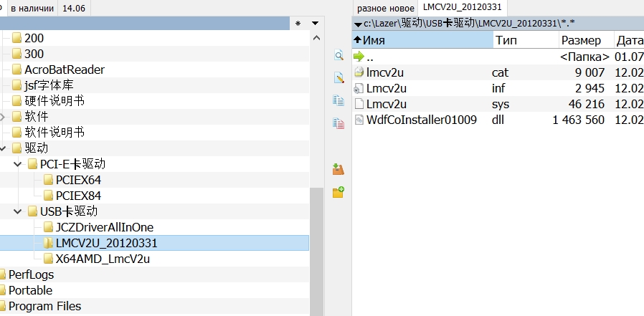Click the Copy files icon
The width and height of the screenshot is (644, 316).
coord(338,100)
